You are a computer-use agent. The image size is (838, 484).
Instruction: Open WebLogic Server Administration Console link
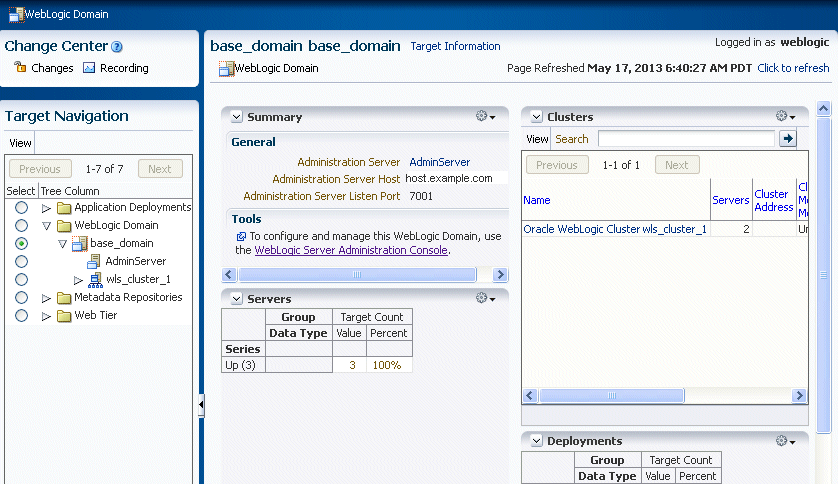(x=351, y=250)
